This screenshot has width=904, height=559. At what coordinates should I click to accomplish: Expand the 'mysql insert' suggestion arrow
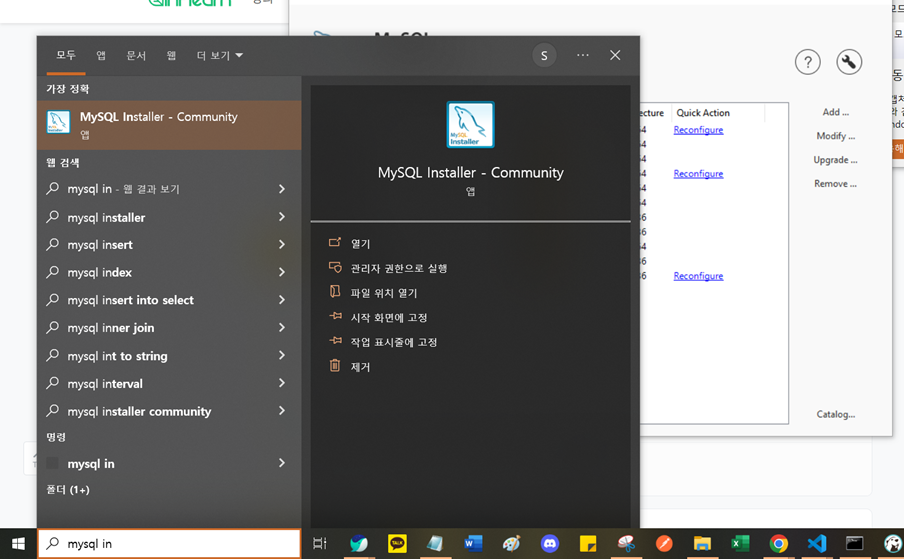(282, 244)
